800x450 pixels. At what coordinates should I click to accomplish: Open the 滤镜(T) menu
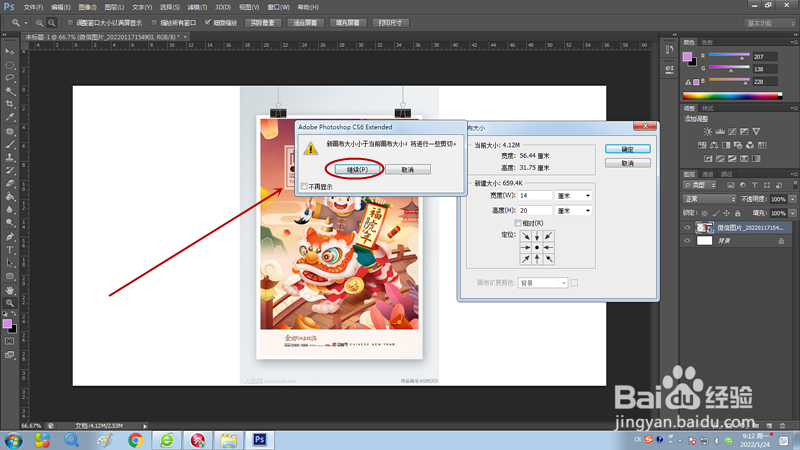197,7
